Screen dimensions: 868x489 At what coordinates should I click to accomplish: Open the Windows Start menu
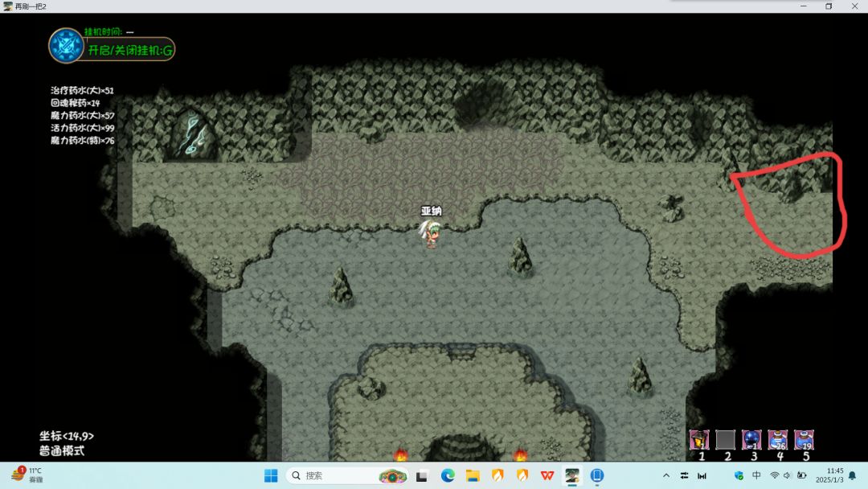coord(271,475)
